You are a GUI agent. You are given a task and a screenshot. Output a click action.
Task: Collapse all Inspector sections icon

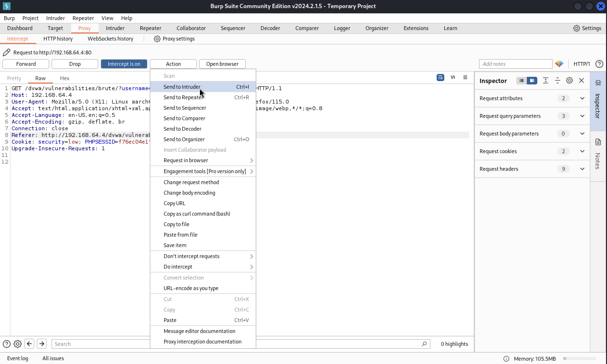pos(557,80)
